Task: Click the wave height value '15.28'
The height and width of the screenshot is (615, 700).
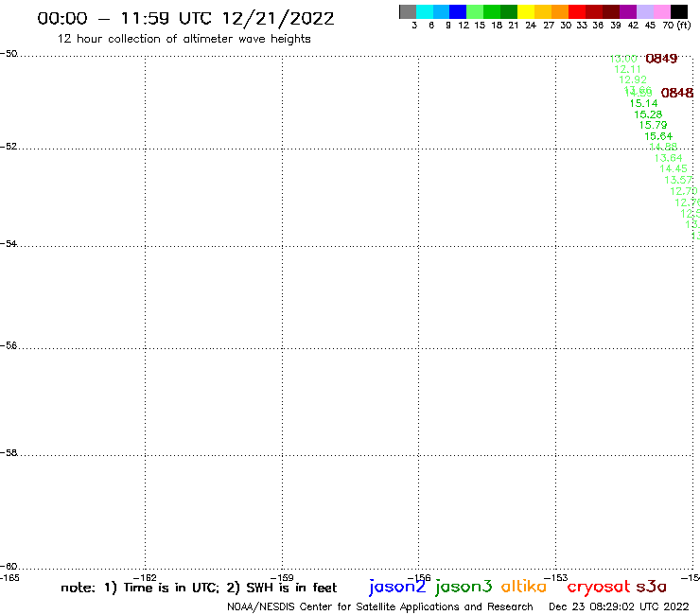Action: point(648,114)
